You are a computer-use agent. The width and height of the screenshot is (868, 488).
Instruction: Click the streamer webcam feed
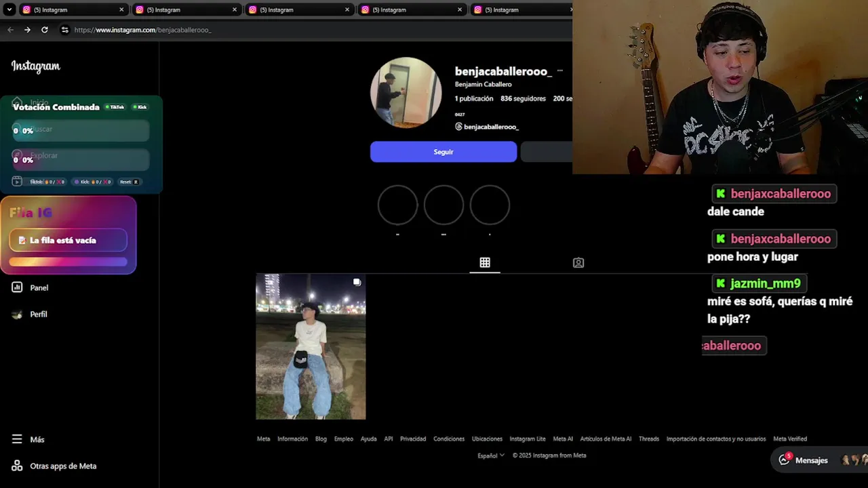[x=720, y=87]
